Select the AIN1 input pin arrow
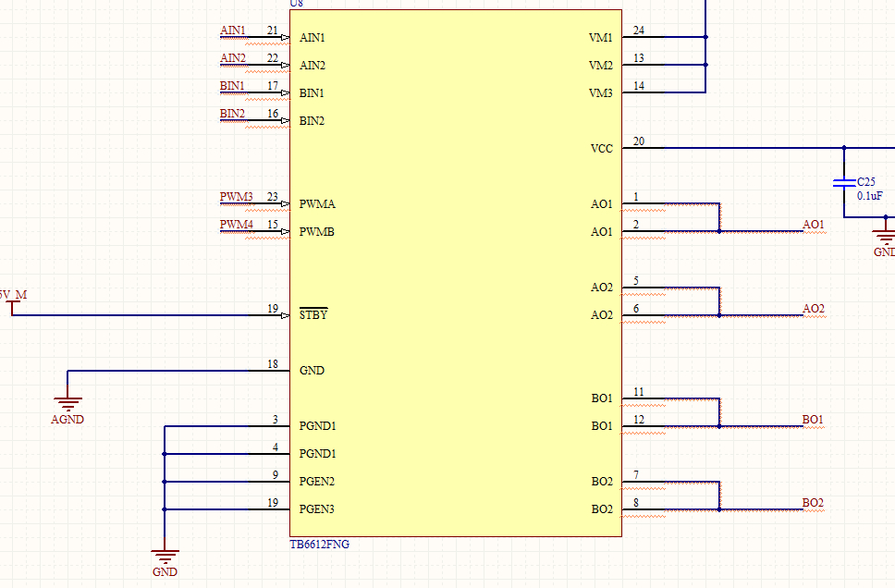 pos(286,38)
